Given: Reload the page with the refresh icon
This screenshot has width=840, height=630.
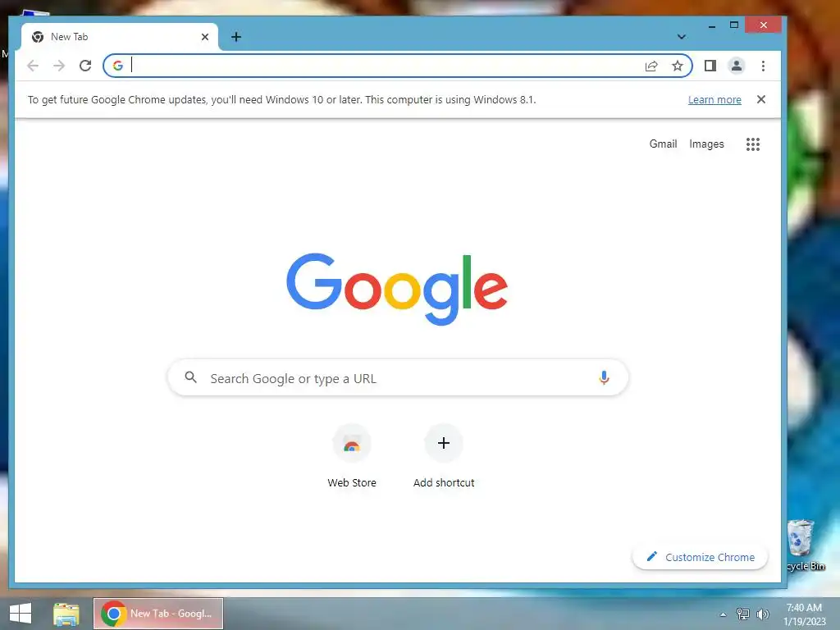Looking at the screenshot, I should pyautogui.click(x=85, y=66).
